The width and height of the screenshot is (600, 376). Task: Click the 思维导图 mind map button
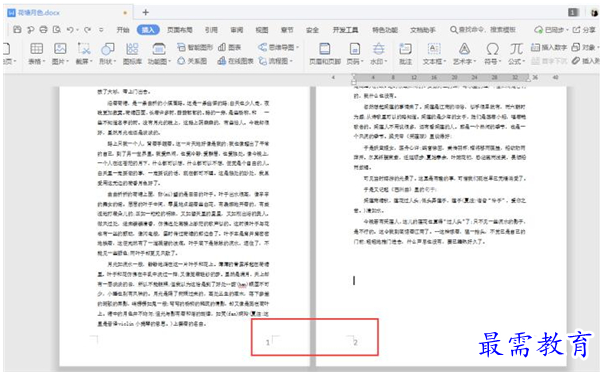pyautogui.click(x=278, y=47)
